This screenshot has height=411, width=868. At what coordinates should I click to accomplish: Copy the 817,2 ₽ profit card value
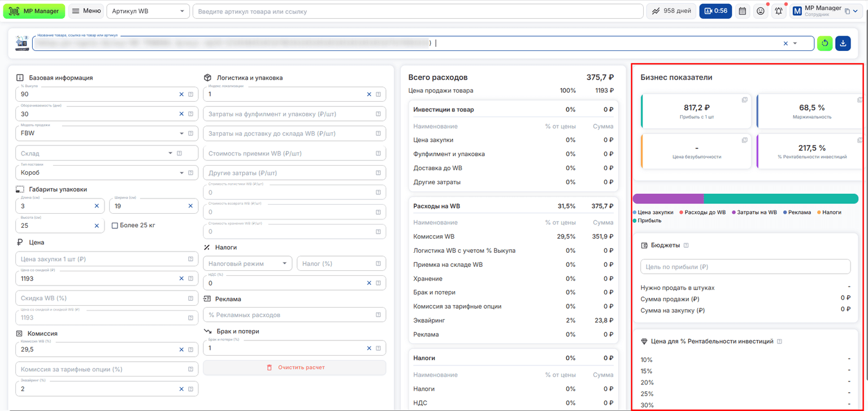(x=745, y=99)
